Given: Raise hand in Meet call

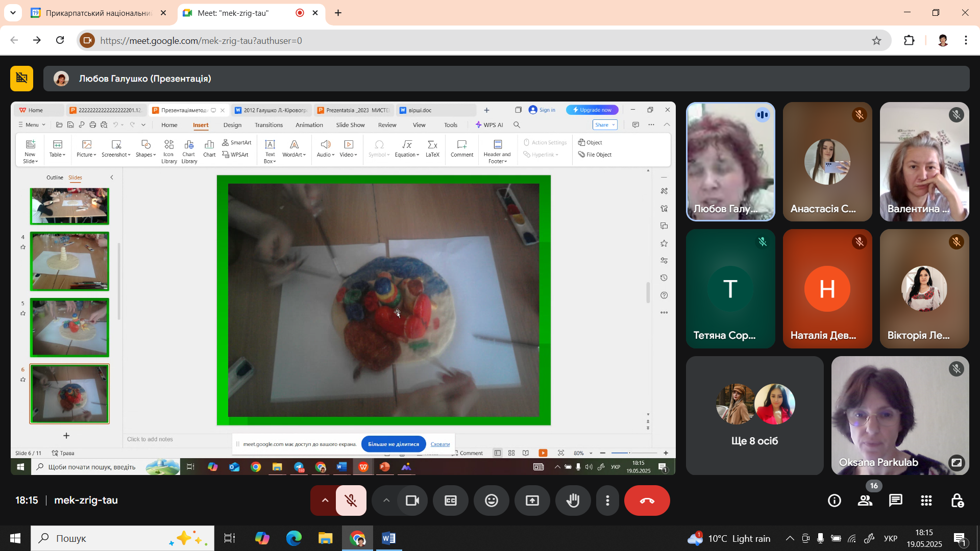Looking at the screenshot, I should click(573, 500).
